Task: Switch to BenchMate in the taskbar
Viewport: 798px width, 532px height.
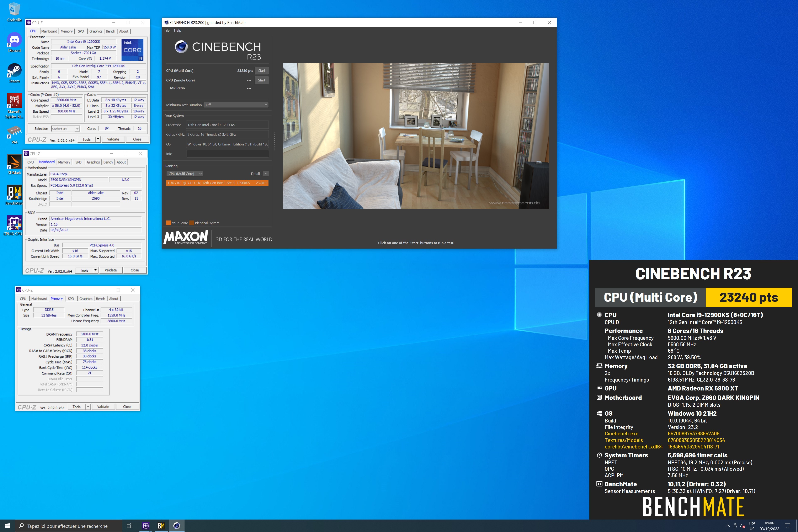Action: click(x=161, y=526)
